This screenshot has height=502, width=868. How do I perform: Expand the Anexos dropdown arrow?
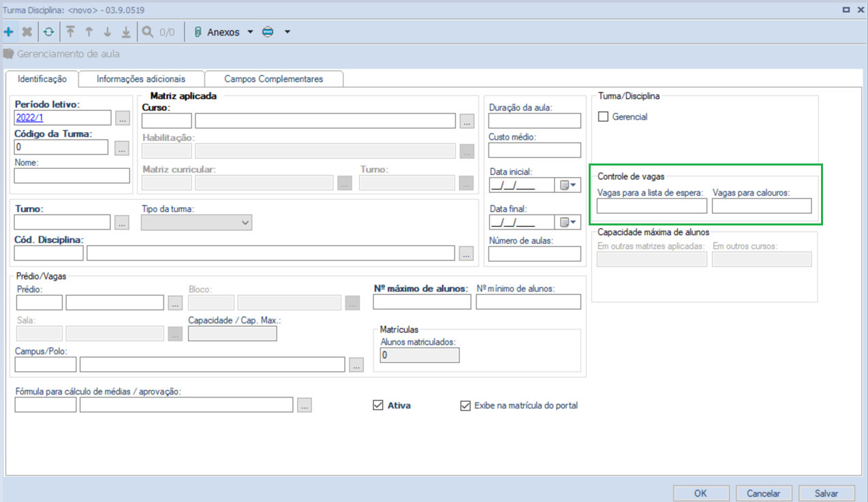pos(249,32)
